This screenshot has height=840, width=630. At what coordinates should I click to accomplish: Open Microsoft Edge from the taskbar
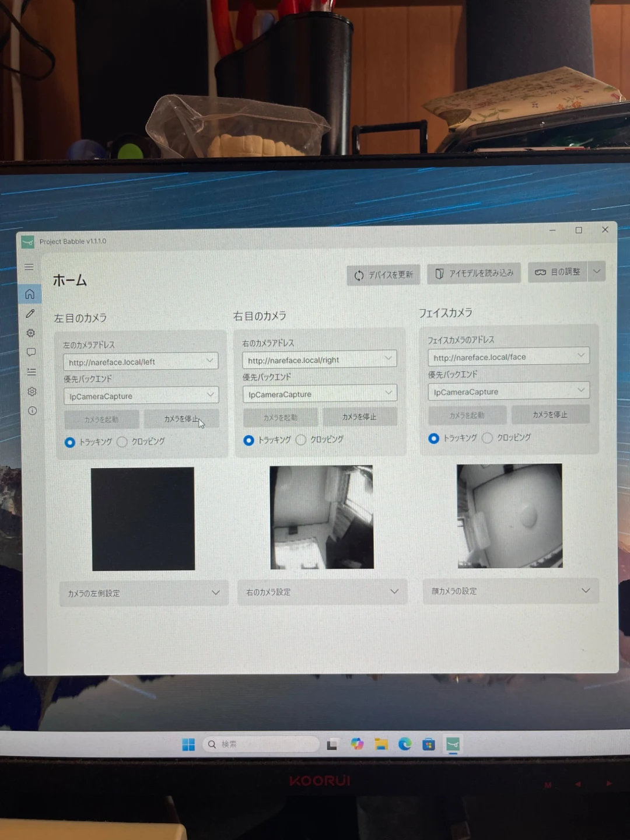point(405,744)
